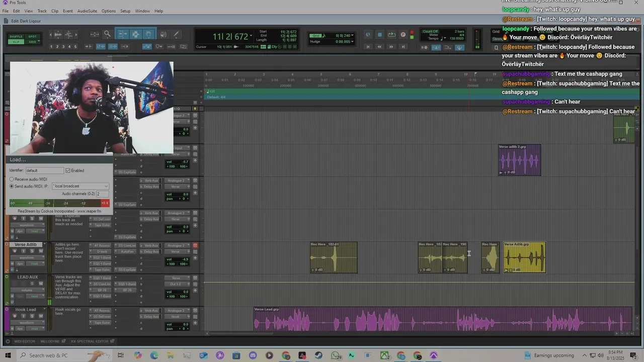Open Verse Adlib waveform view selector
Viewport: 644px width, 362px height.
click(28, 257)
